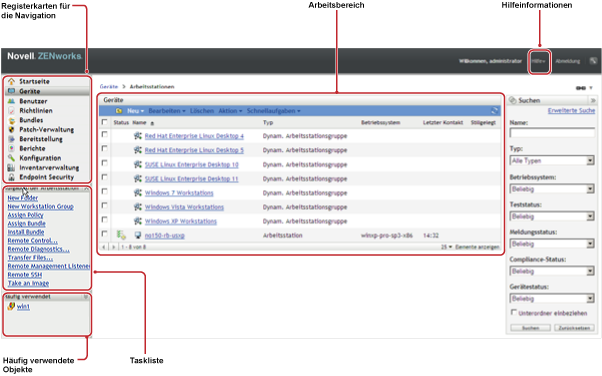The image size is (602, 376).
Task: Go to next page arrow in list footer
Action: 114,247
